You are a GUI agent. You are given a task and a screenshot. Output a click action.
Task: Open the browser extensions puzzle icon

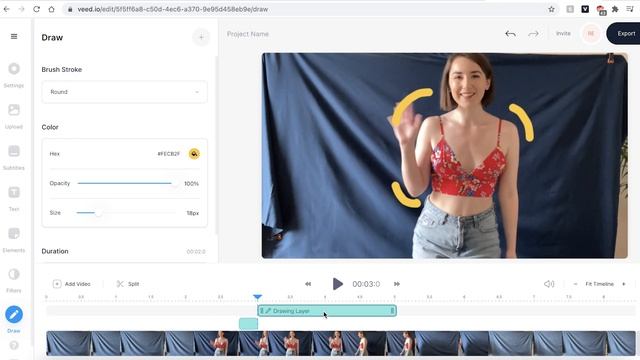[x=615, y=9]
